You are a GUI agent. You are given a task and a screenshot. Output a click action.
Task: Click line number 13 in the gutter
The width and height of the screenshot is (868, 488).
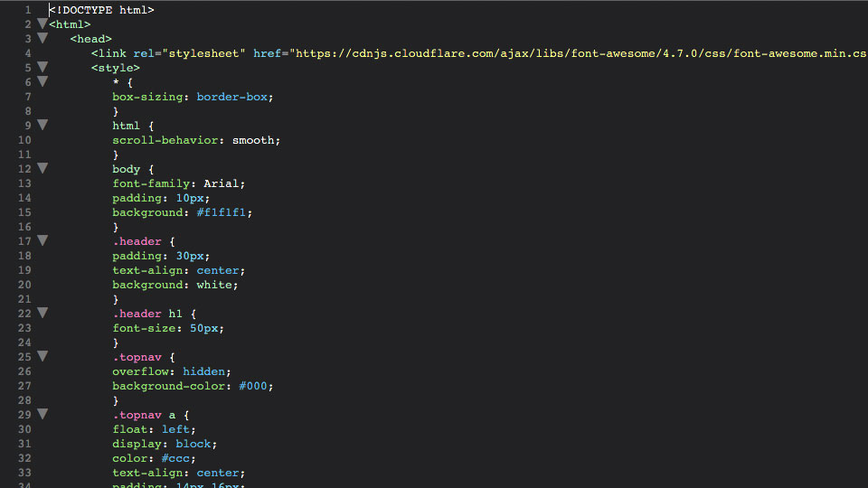tap(24, 183)
